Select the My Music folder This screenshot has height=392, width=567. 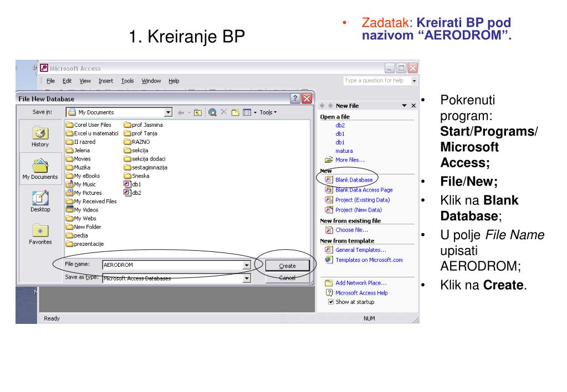tap(80, 184)
